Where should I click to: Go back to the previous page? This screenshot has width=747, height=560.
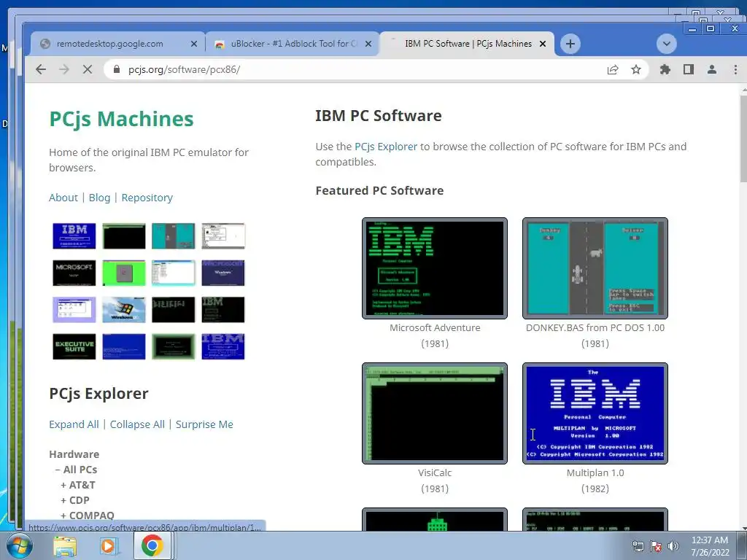tap(41, 69)
